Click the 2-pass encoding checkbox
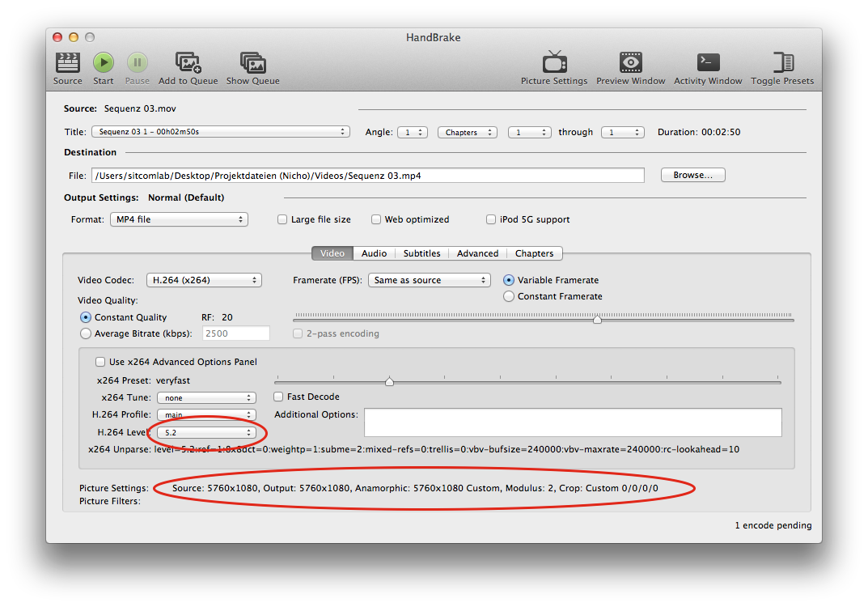This screenshot has width=868, height=607. coord(298,333)
